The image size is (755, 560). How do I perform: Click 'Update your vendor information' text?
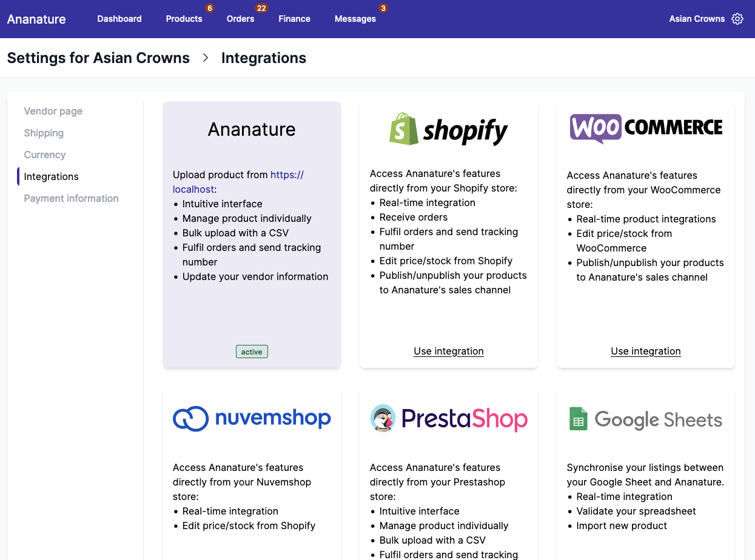tap(255, 276)
